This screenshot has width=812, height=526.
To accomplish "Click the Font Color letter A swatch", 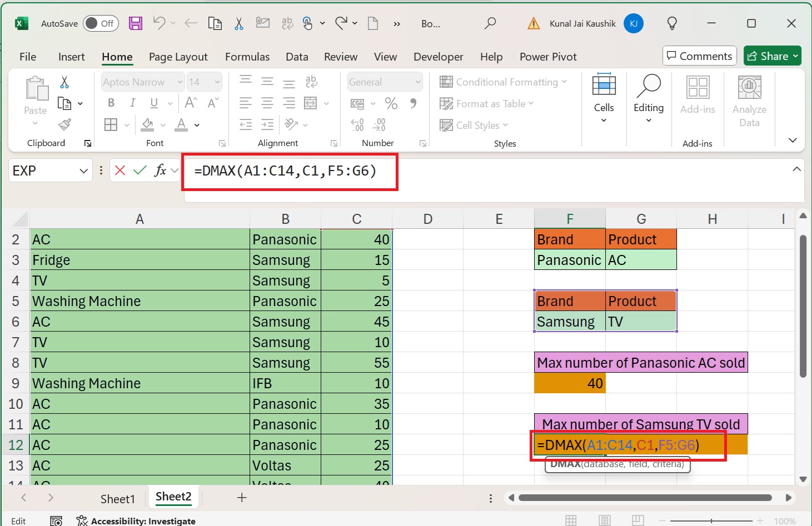I will pyautogui.click(x=181, y=124).
